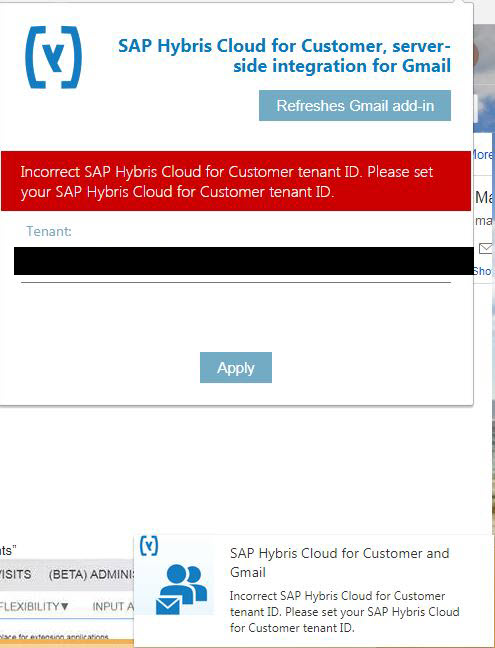Click the Refreshes Gmail add-in button

pyautogui.click(x=355, y=106)
